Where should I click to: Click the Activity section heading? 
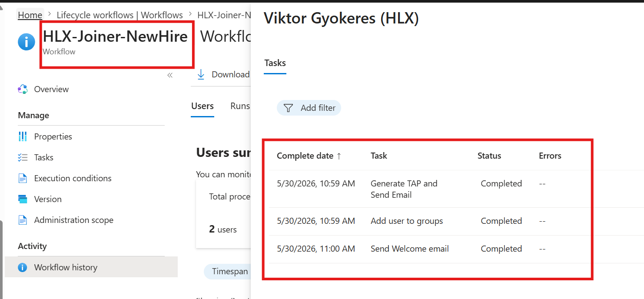tap(32, 246)
